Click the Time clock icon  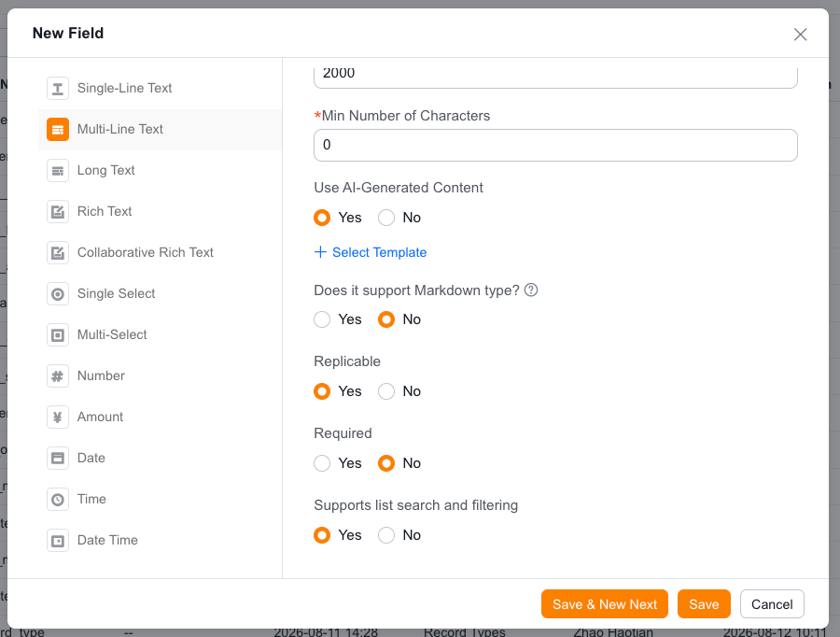point(58,499)
